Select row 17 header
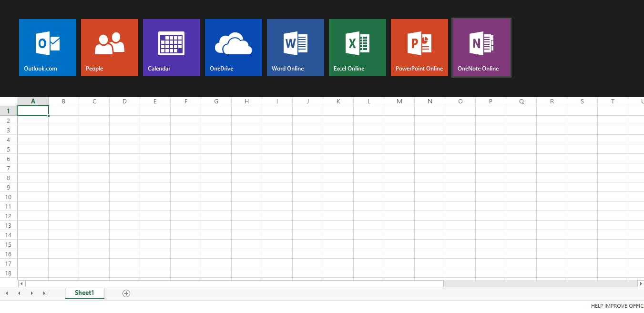Viewport: 644px width, 313px height. (9, 263)
